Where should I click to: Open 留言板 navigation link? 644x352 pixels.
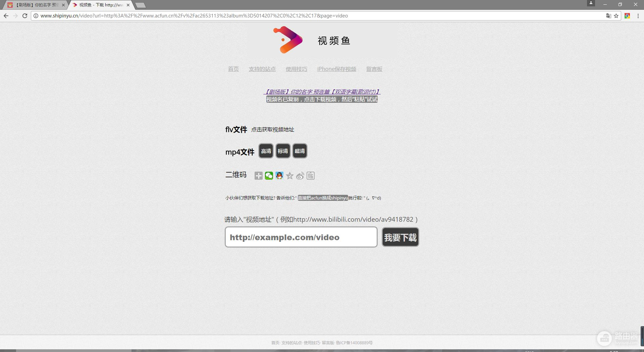[x=374, y=69]
